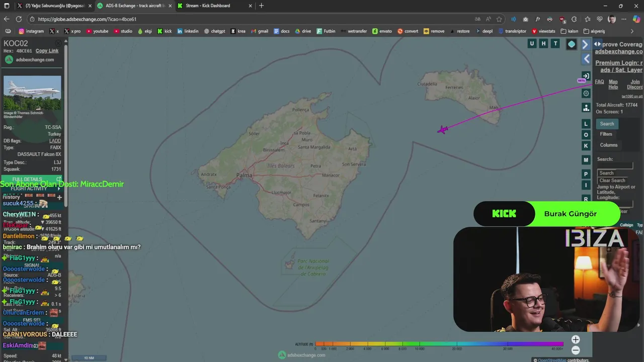The height and width of the screenshot is (362, 644).
Task: Switch to the Yağız Sabuncuoğlu X tab
Action: (x=54, y=6)
